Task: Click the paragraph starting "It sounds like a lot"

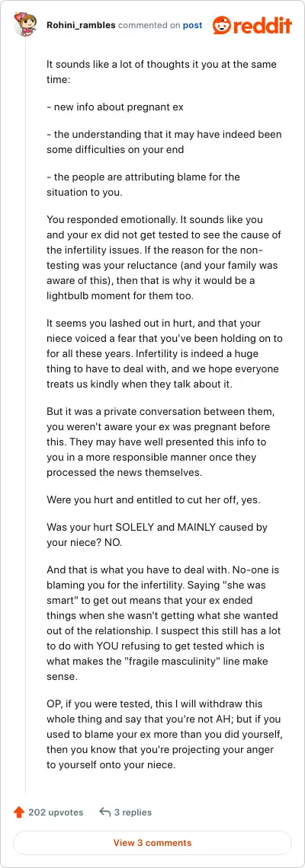Action: [162, 72]
